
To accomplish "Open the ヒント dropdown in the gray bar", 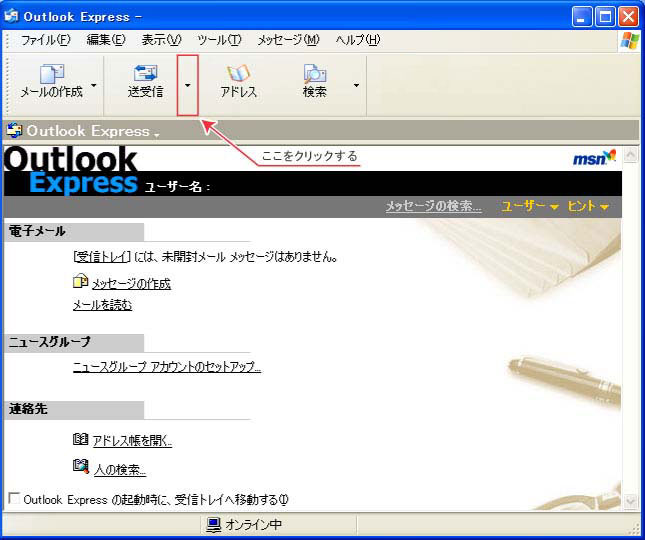I will (x=588, y=206).
